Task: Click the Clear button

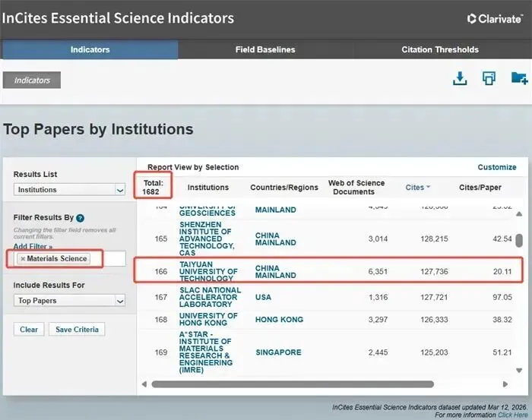Action: 29,329
